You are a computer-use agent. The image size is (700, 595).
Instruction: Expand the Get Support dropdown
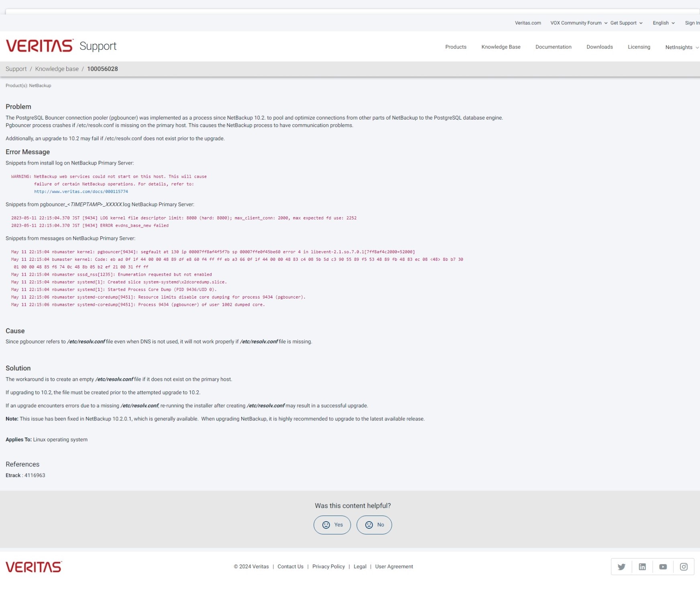coord(626,23)
